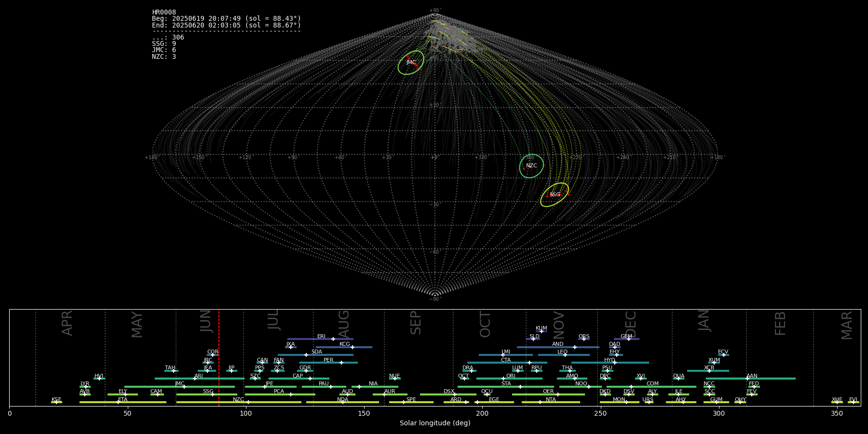
Task: Click the MAR month label
Action: 847,325
